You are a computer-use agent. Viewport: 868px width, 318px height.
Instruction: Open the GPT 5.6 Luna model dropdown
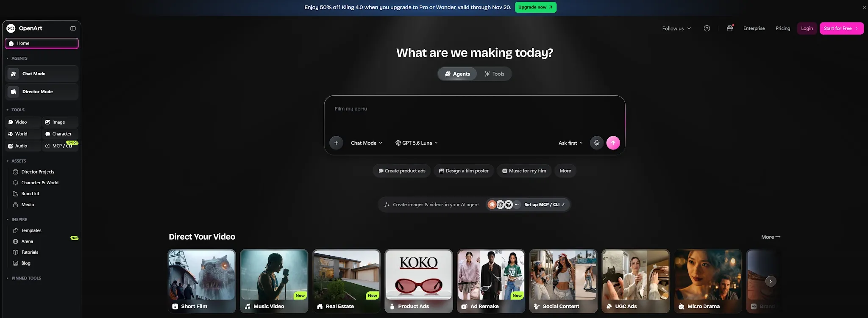(x=417, y=143)
